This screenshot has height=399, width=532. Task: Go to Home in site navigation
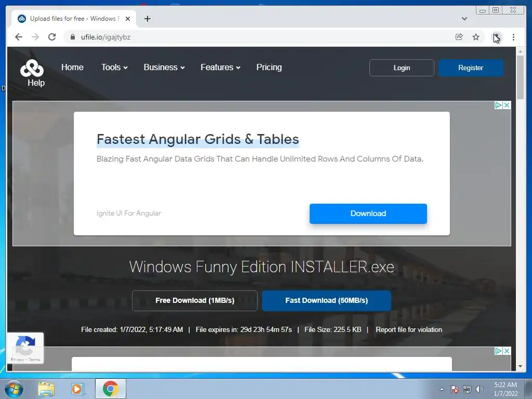coord(72,67)
